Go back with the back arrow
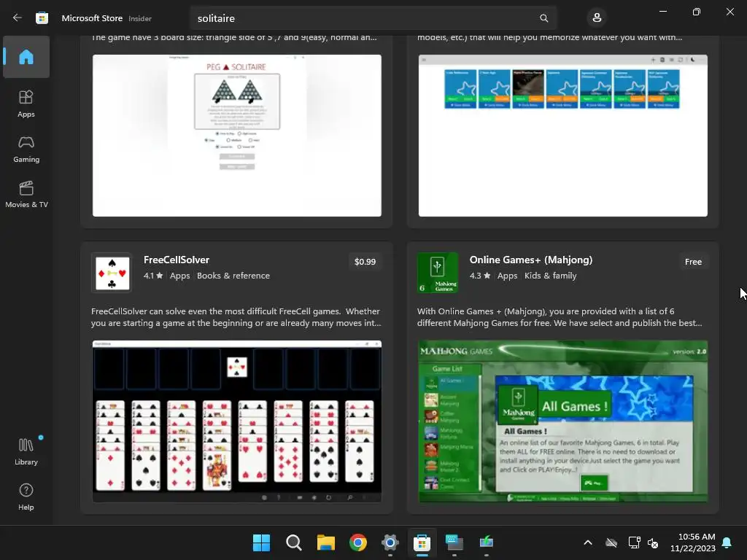The height and width of the screenshot is (560, 747). (18, 18)
